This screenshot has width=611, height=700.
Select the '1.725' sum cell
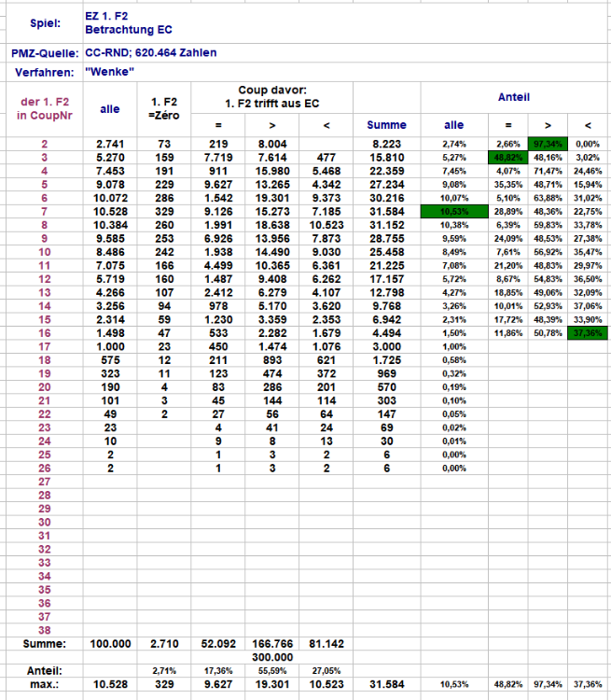(x=386, y=360)
